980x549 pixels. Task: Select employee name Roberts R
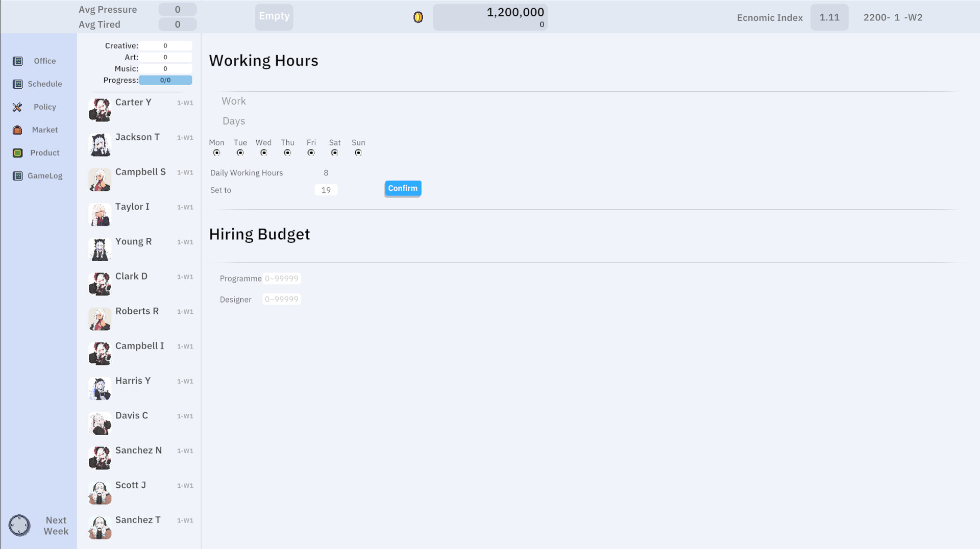click(x=137, y=311)
